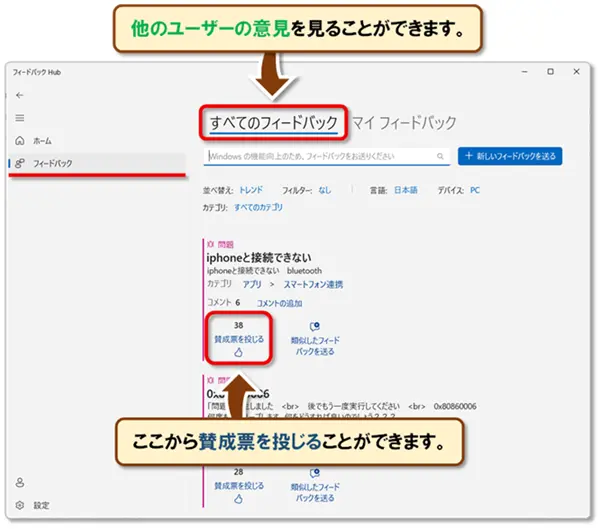
Task: Click the スマートフォン連携 category link
Action: [x=313, y=284]
